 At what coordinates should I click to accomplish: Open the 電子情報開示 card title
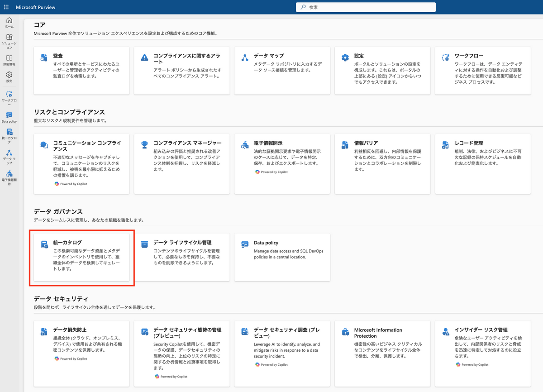coord(269,143)
